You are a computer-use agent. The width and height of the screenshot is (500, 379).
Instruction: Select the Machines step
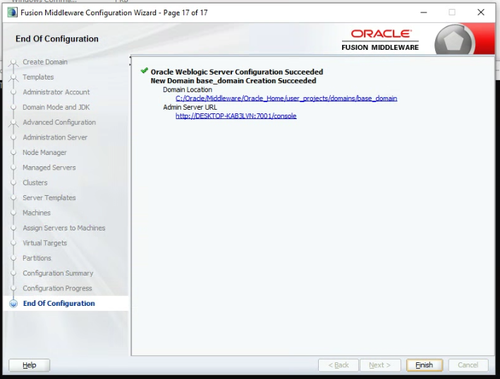(x=37, y=213)
